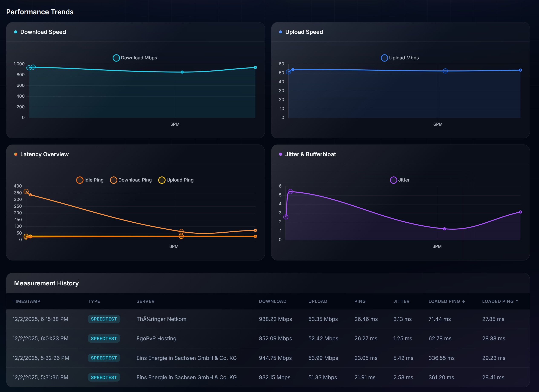Click the Download Speed card title
539x392 pixels.
tap(43, 32)
